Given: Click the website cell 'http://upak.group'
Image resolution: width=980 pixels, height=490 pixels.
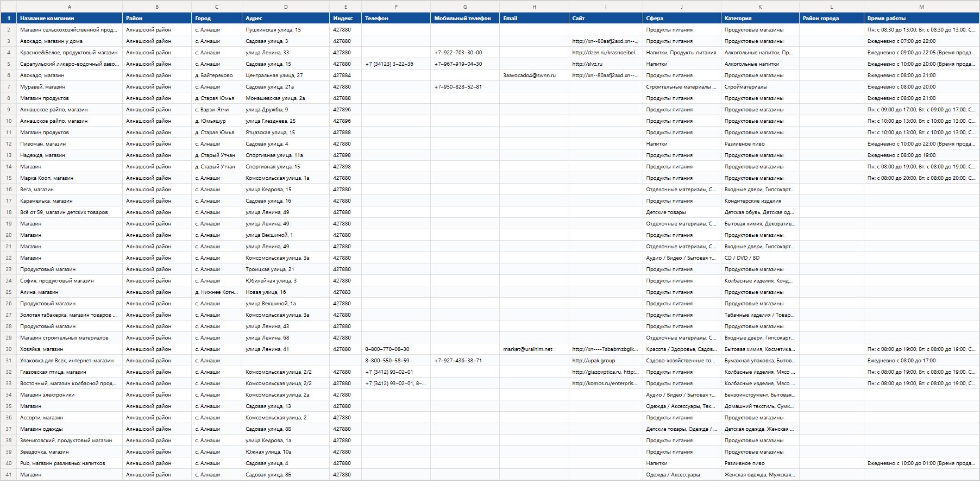Looking at the screenshot, I should coord(606,361).
